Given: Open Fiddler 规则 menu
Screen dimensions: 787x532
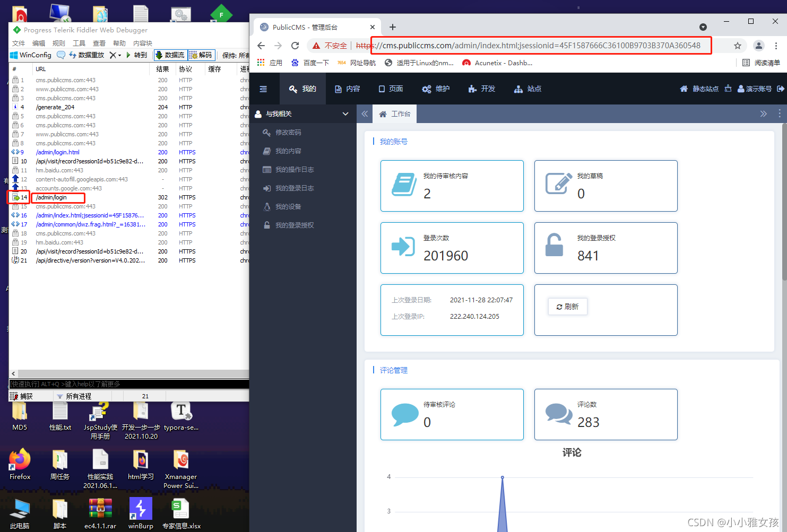Looking at the screenshot, I should click(x=59, y=43).
